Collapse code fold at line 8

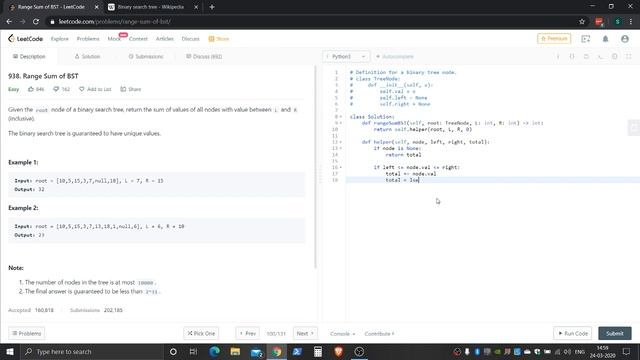341,117
